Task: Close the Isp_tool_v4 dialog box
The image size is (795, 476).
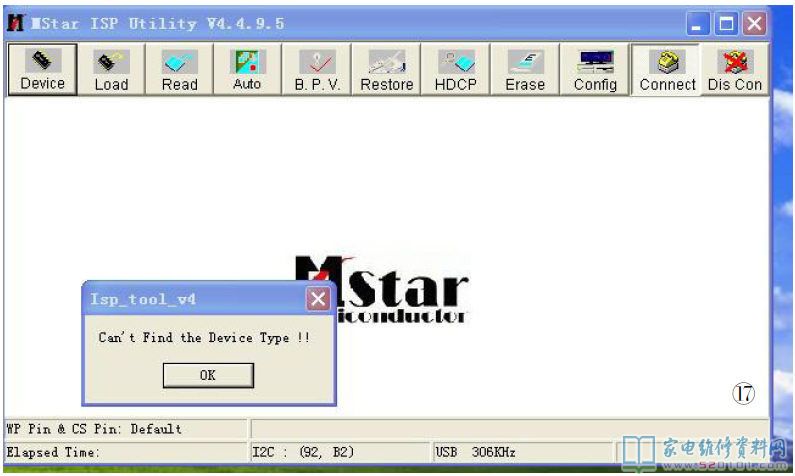Action: (x=317, y=299)
